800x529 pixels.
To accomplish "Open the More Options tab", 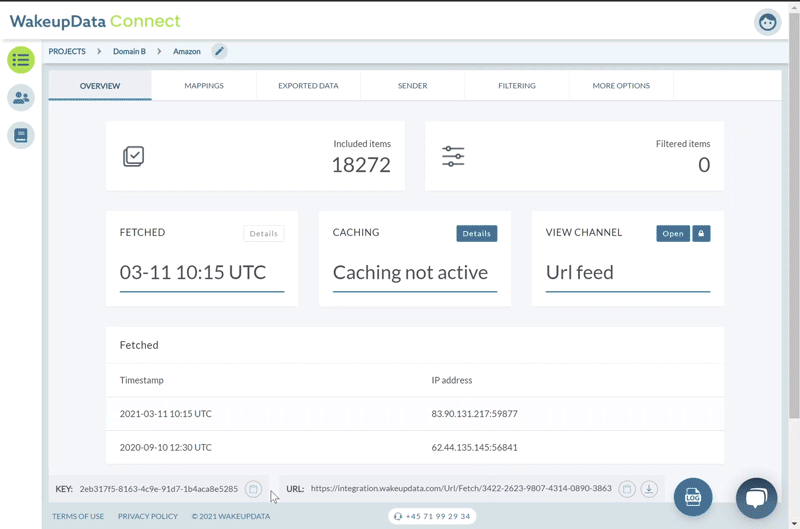I will 621,86.
